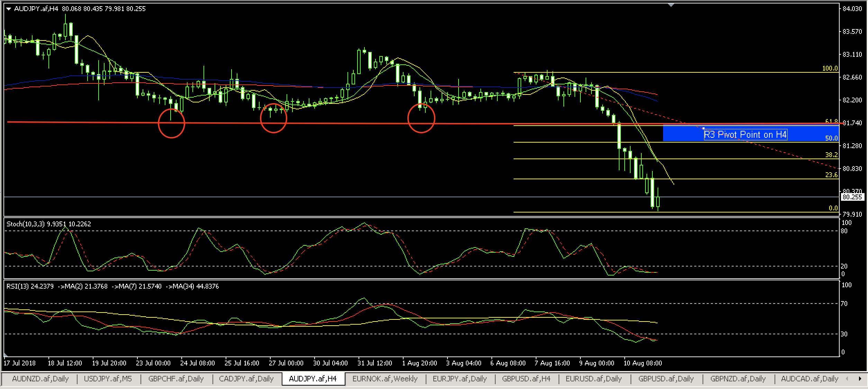Click the 31 Jul 12:00 time label
868x389 pixels.
375,363
